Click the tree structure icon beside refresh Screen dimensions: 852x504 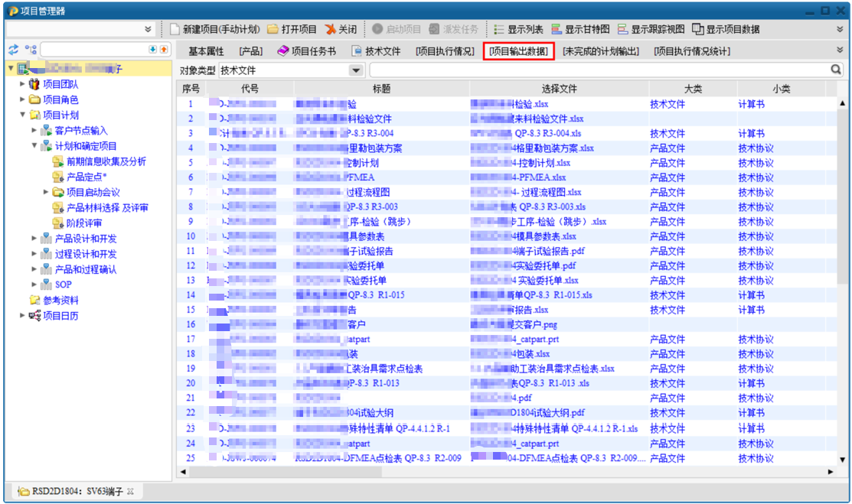(x=31, y=49)
